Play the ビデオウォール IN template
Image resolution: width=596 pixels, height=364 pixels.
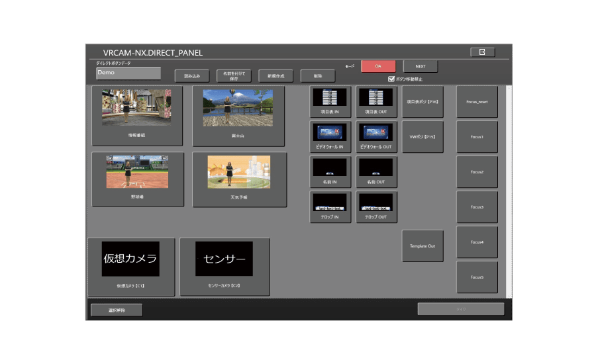click(330, 136)
